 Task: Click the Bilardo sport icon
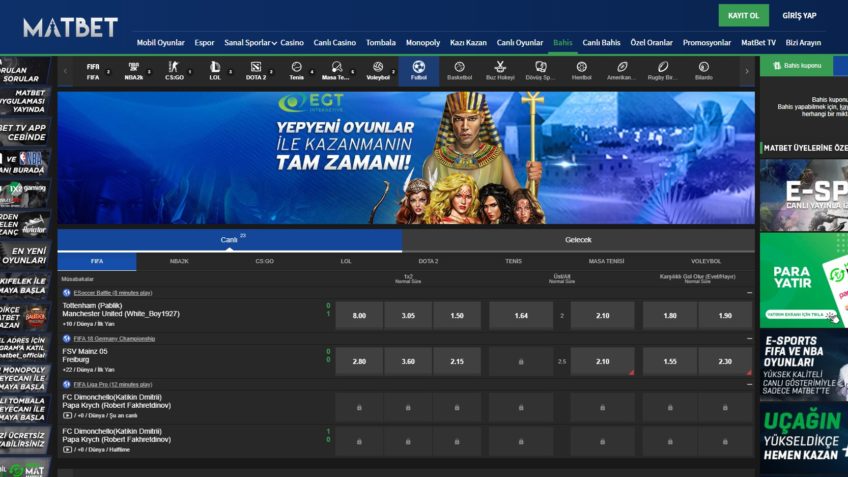point(703,70)
